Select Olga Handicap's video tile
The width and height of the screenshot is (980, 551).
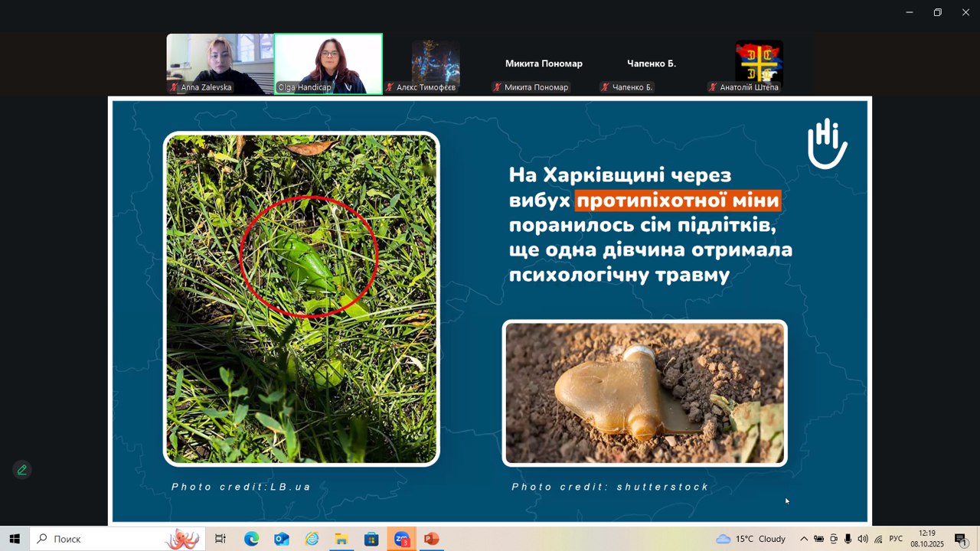pyautogui.click(x=328, y=63)
